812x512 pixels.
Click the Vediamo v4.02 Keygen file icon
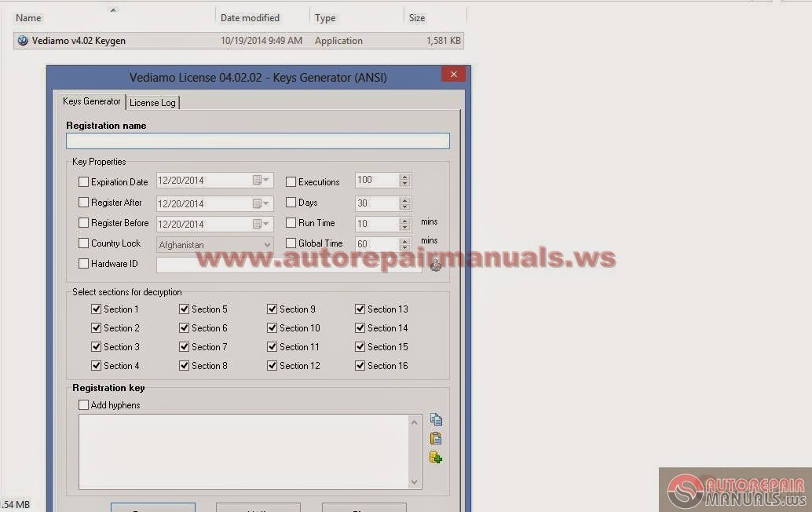pos(23,40)
